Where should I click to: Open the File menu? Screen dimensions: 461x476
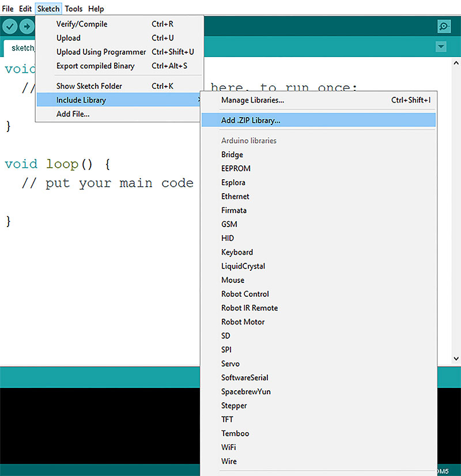pos(7,9)
